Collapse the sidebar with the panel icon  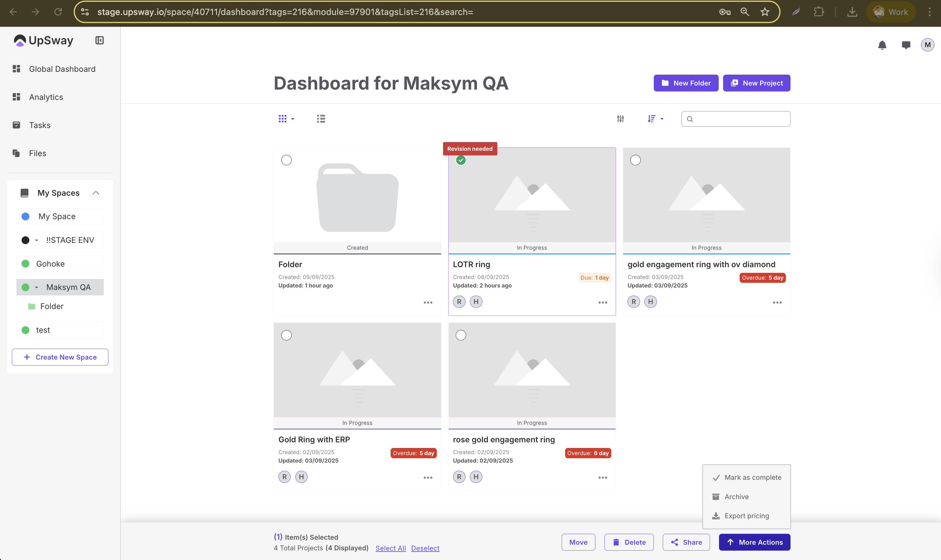point(99,40)
